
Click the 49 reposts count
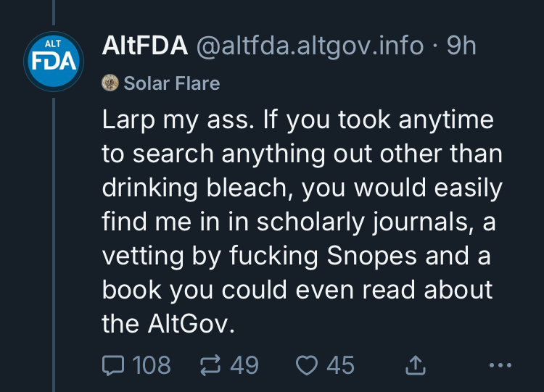(244, 365)
